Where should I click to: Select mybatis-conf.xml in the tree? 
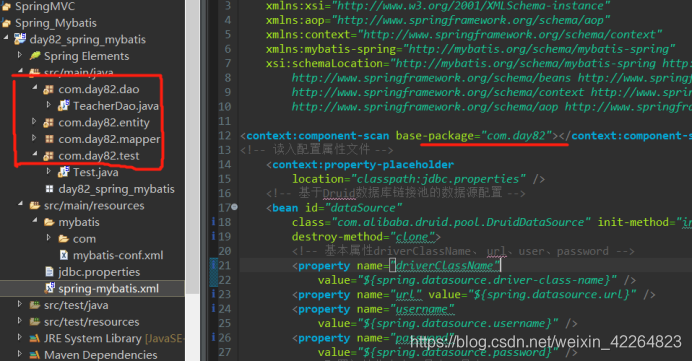(118, 255)
